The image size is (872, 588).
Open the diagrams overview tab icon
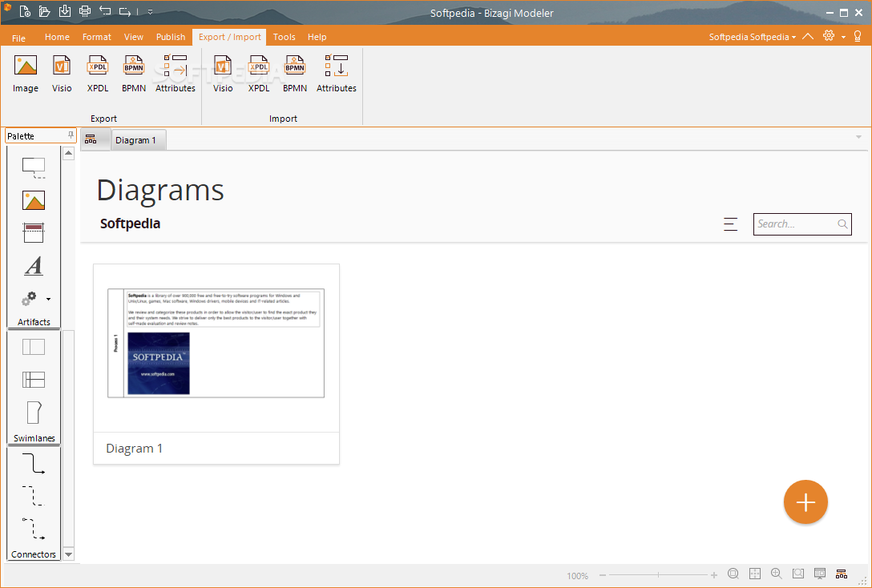tap(91, 139)
